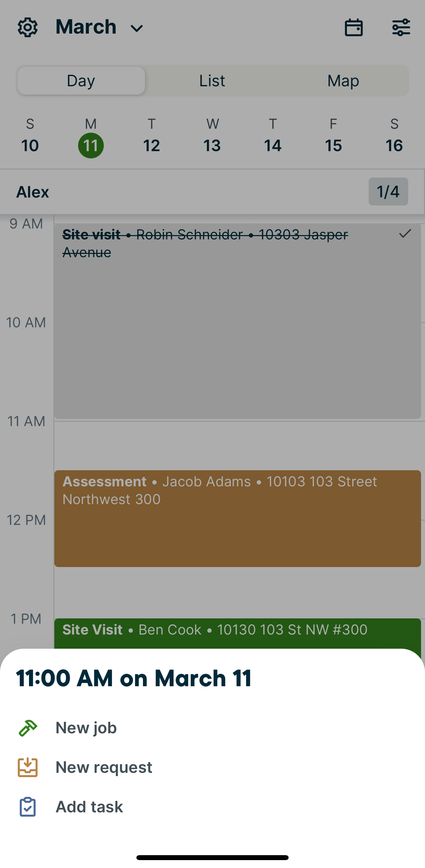Open the 1/4 visit counter for Alex
Viewport: 425px width, 868px height.
pyautogui.click(x=388, y=191)
